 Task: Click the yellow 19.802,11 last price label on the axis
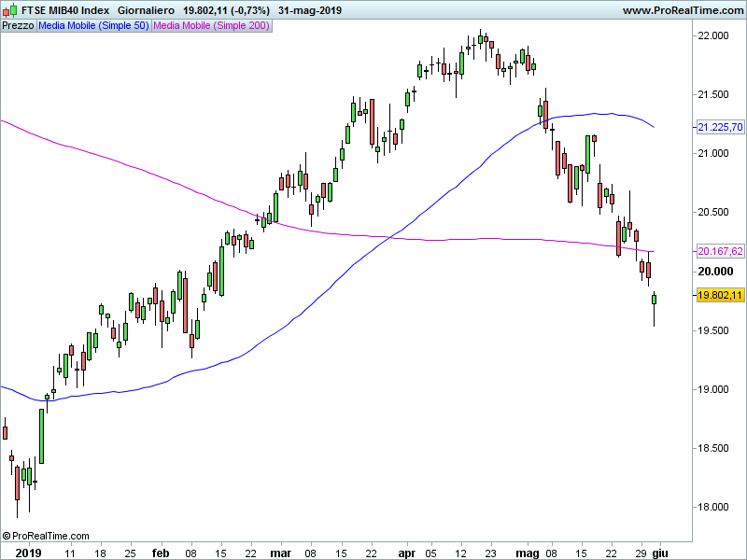click(720, 295)
